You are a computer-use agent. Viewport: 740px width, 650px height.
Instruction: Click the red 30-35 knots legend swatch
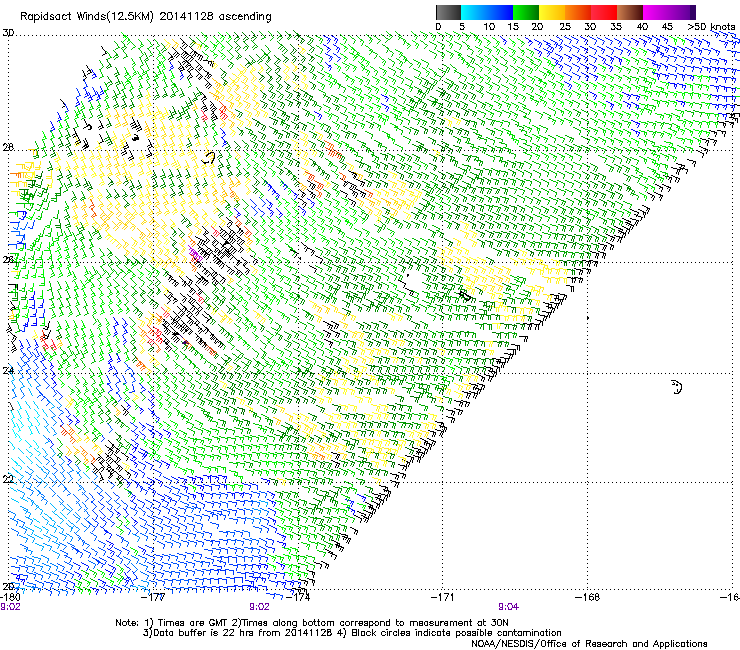(x=604, y=12)
